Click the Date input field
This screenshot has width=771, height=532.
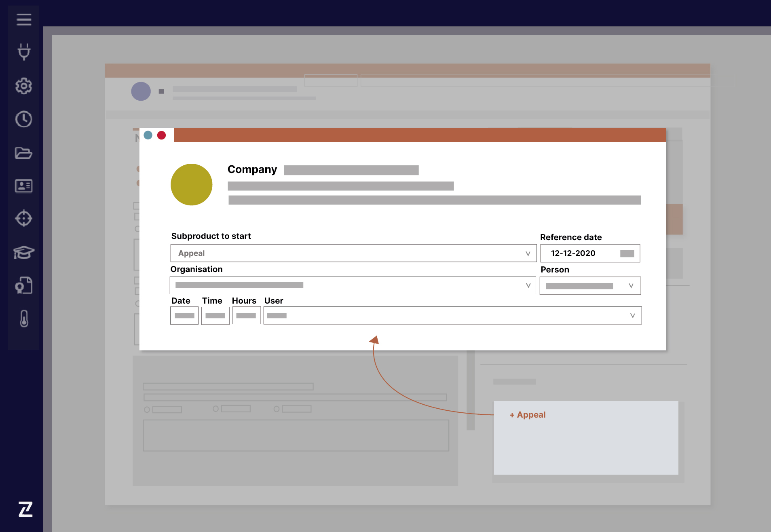(184, 316)
